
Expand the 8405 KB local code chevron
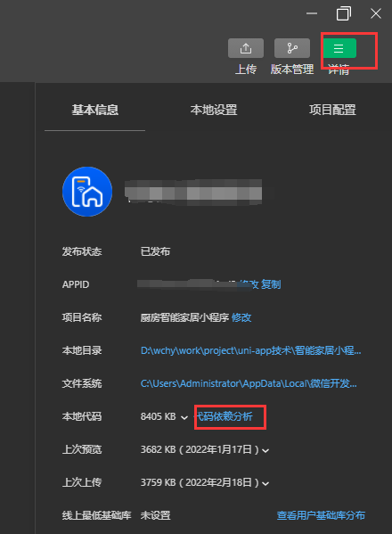(184, 417)
